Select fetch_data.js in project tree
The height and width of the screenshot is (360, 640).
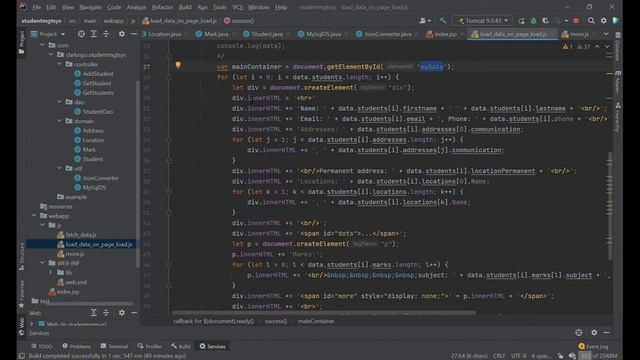click(x=81, y=235)
